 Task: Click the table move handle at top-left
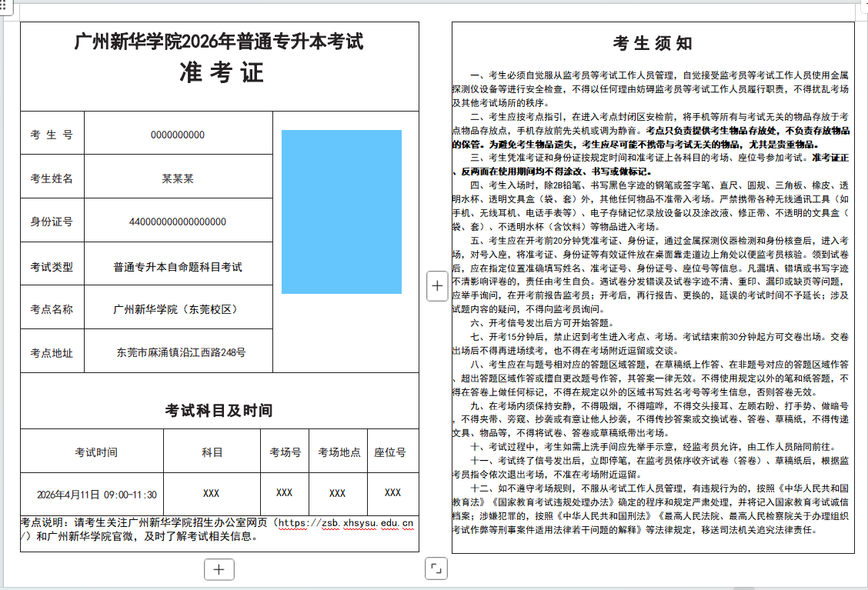point(4,4)
